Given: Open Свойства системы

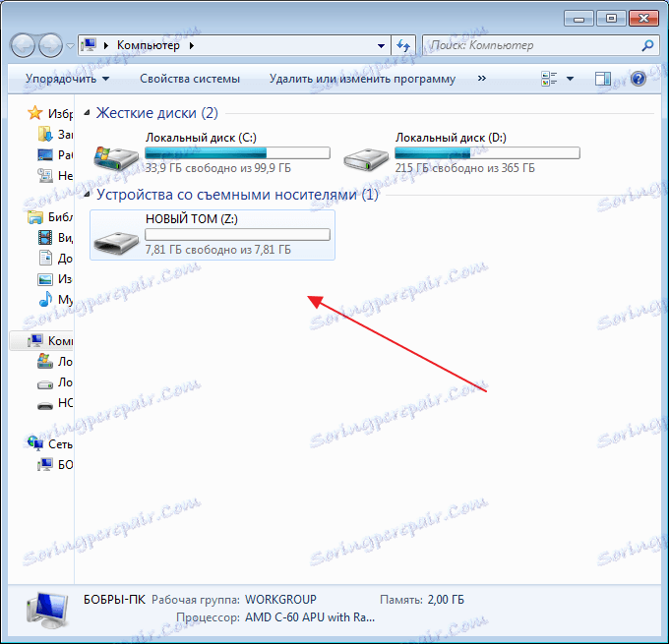Looking at the screenshot, I should point(190,79).
